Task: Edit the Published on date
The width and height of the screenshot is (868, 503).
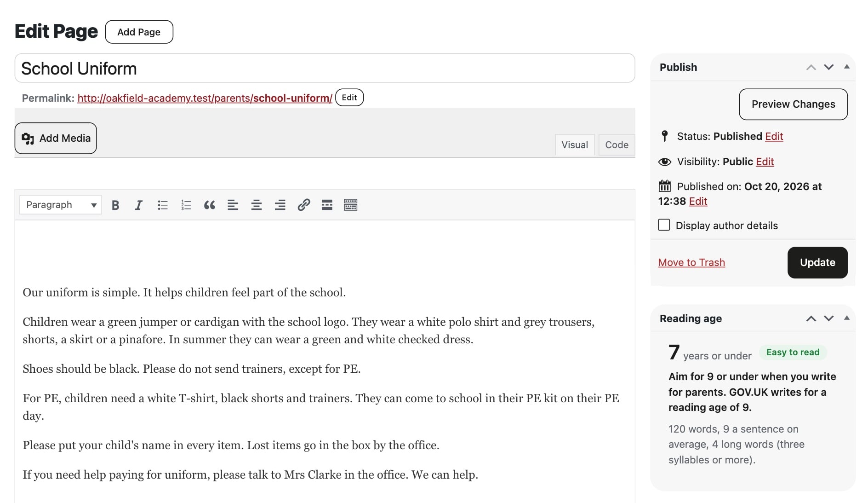Action: 698,201
